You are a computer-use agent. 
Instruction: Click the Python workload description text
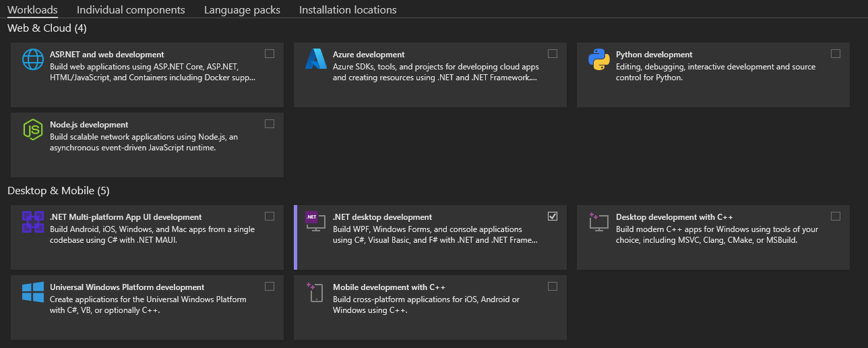[716, 72]
